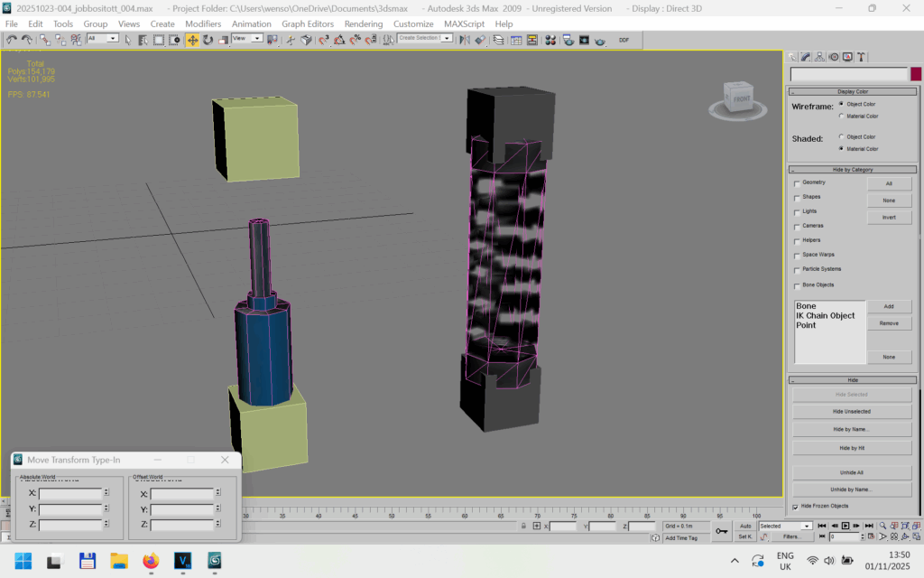Image resolution: width=924 pixels, height=578 pixels.
Task: Click the Hide Unselected button
Action: click(x=852, y=412)
